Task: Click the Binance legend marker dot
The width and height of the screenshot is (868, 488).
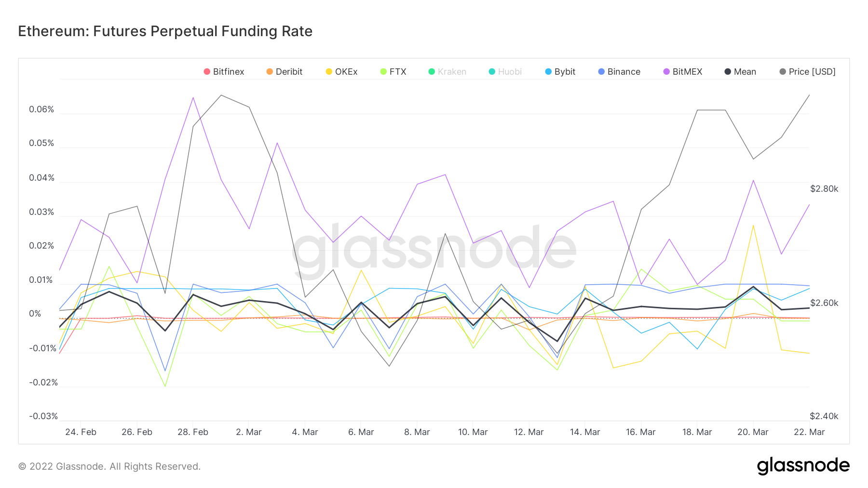Action: coord(601,72)
